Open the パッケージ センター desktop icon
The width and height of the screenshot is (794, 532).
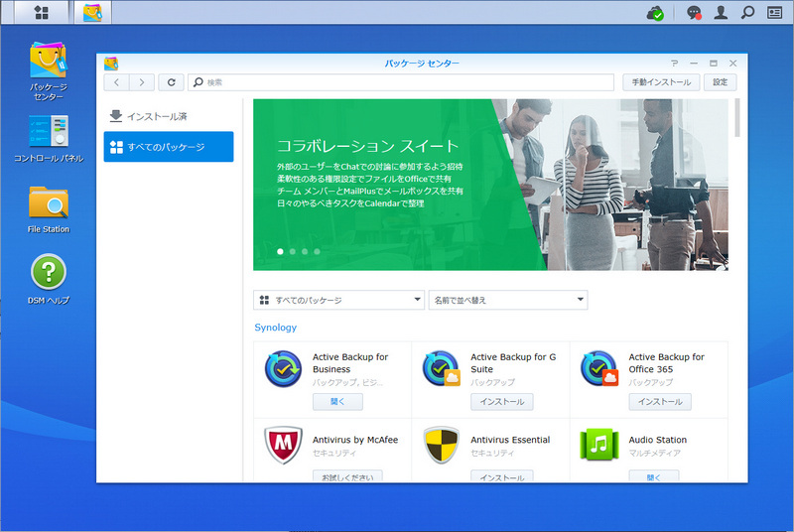point(48,70)
